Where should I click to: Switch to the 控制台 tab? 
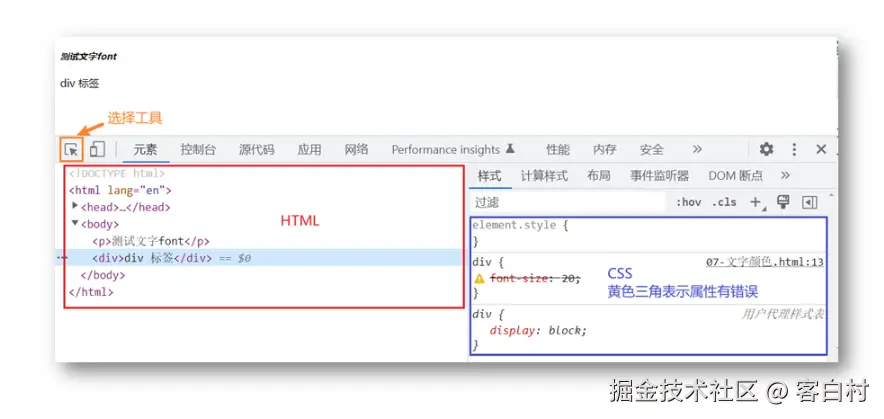coord(198,149)
